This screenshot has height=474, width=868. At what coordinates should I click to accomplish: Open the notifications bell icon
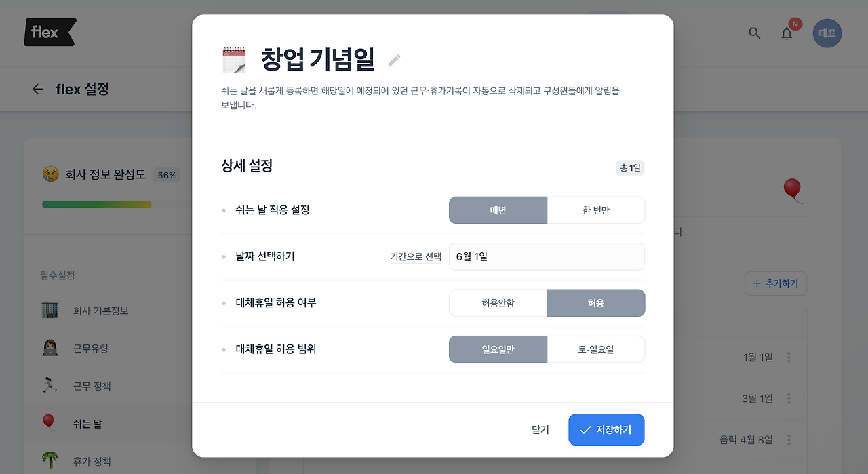[x=787, y=33]
